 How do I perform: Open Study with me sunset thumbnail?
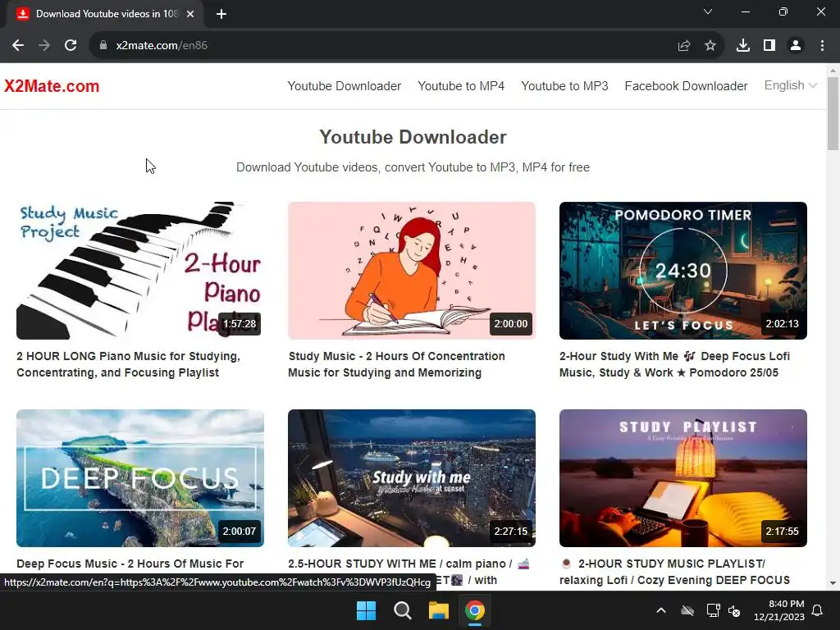pyautogui.click(x=412, y=478)
